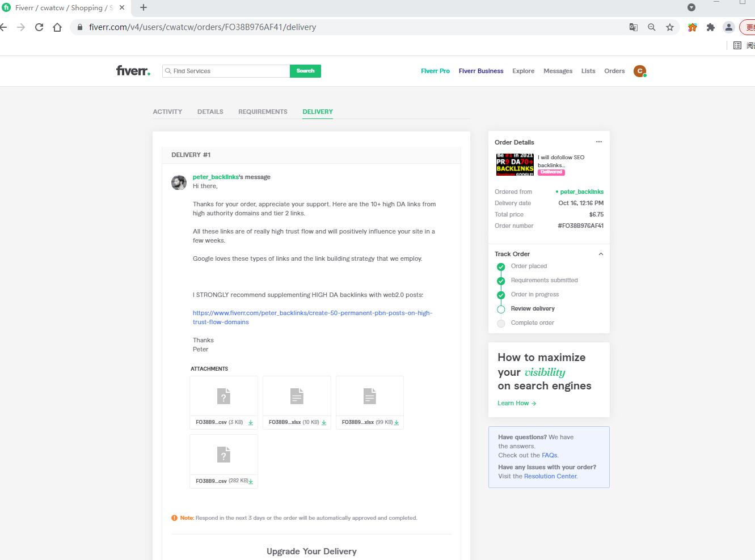Click the green Search button
Screen dimensions: 755x560
[x=305, y=71]
